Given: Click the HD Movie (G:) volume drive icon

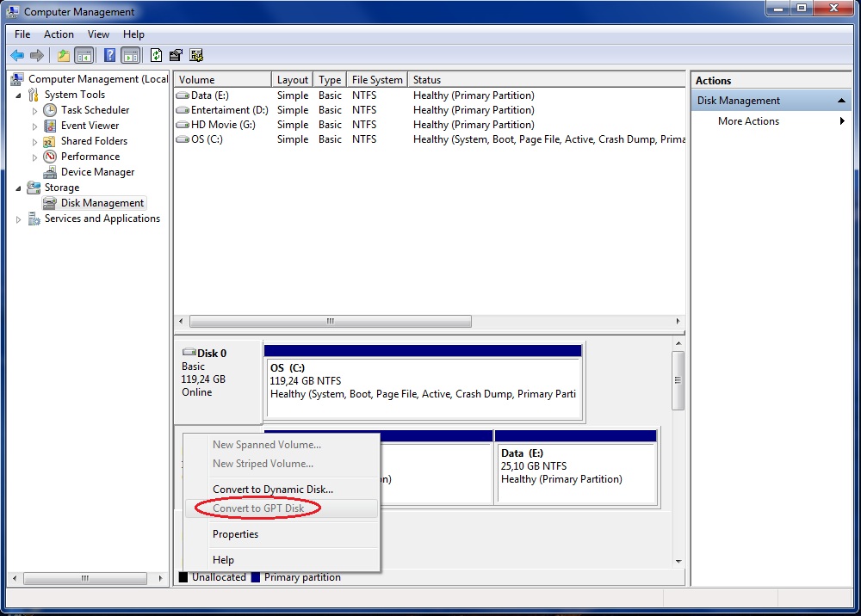Looking at the screenshot, I should [x=183, y=125].
